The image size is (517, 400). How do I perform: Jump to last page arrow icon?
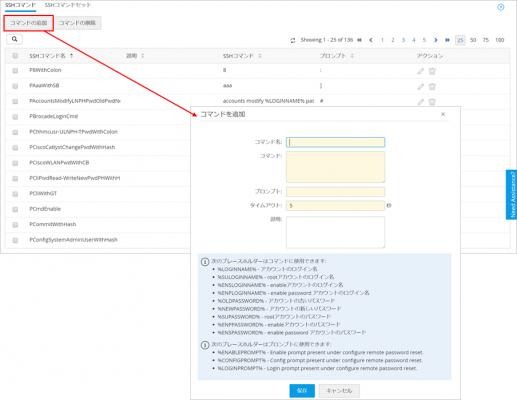[x=447, y=40]
